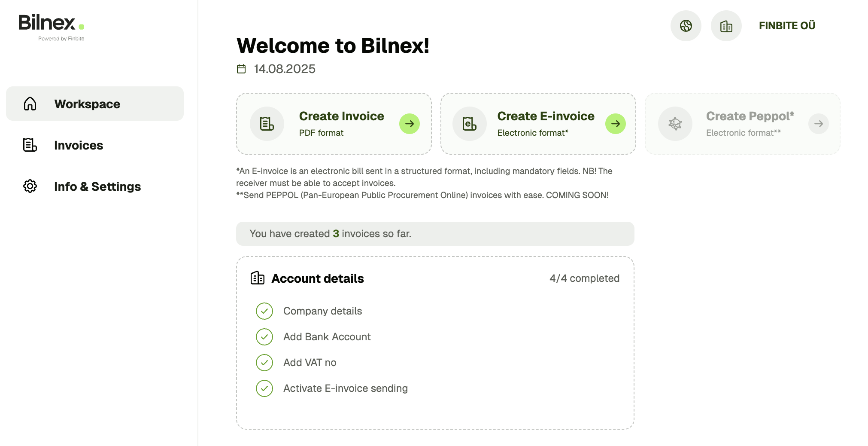This screenshot has width=868, height=446.
Task: Click the globe language icon
Action: point(686,26)
